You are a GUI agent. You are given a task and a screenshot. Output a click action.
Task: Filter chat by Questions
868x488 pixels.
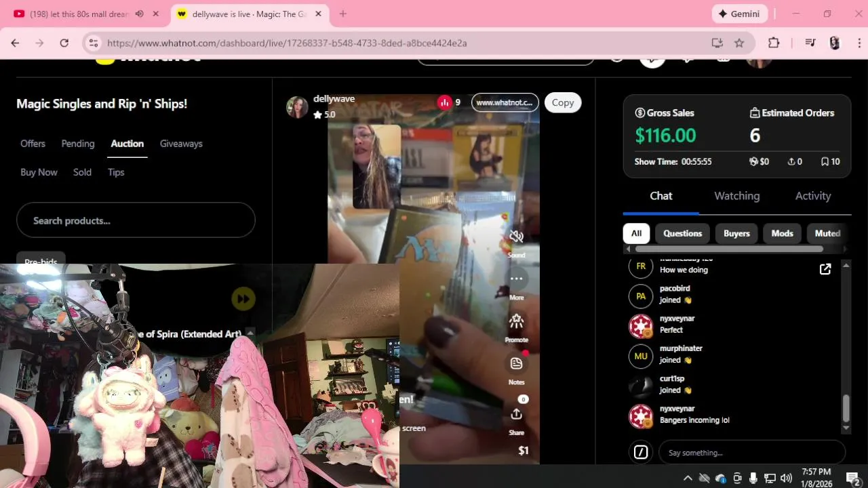point(682,233)
